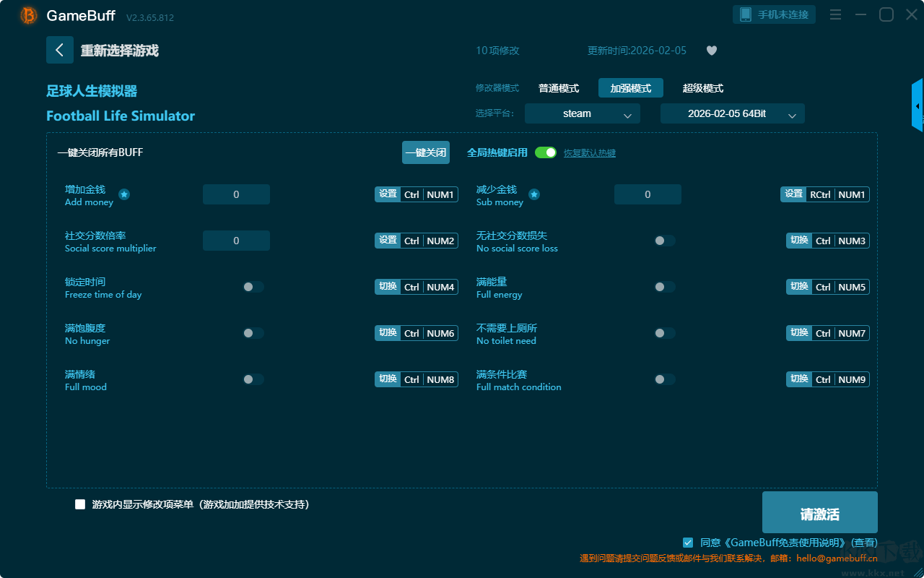This screenshot has width=924, height=578.
Task: Click the 重新选择游戏 label
Action: click(120, 51)
